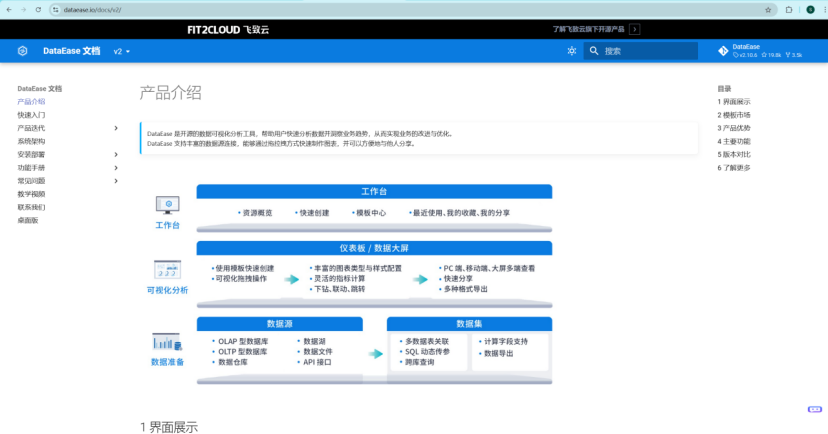Expand 安装部署 sidebar section
The image size is (828, 434).
pyautogui.click(x=116, y=154)
